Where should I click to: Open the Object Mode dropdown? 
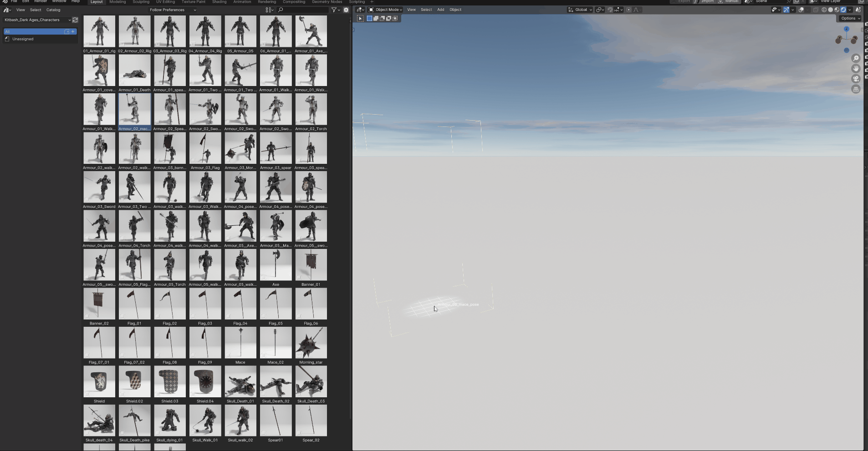point(385,10)
